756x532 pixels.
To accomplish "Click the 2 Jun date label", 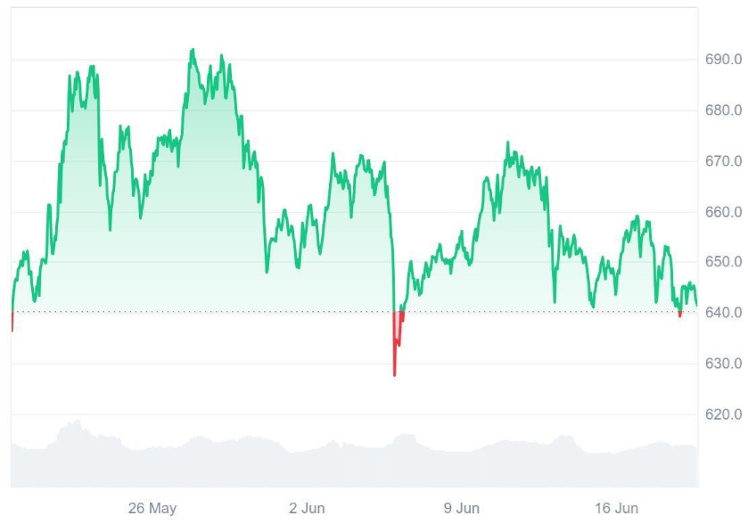I will click(x=307, y=509).
